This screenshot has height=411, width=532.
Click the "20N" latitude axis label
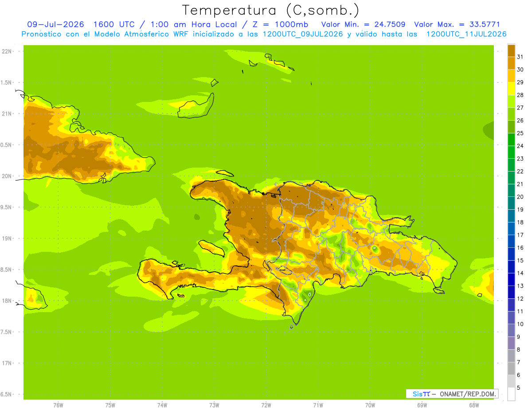(x=6, y=176)
